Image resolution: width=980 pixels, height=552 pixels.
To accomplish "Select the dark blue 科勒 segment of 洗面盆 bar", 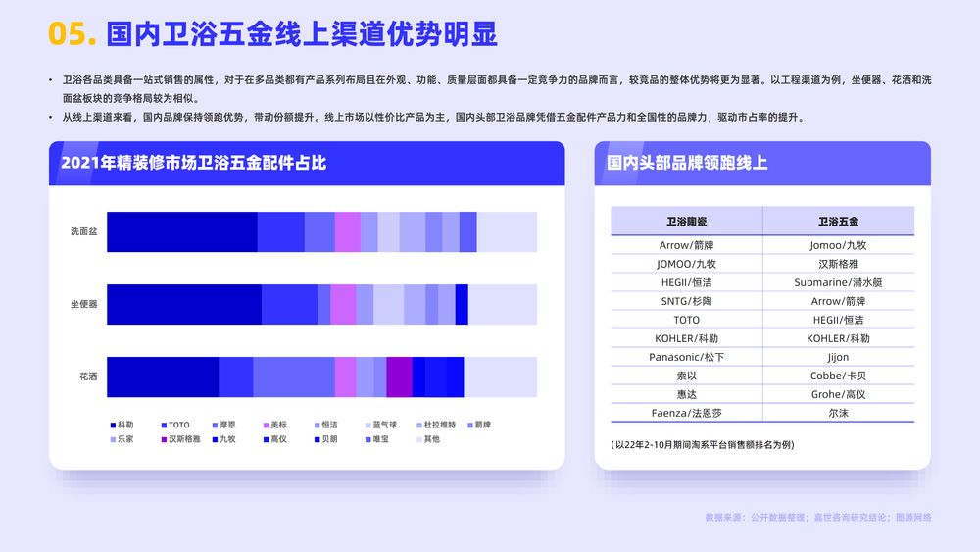I will pos(182,232).
